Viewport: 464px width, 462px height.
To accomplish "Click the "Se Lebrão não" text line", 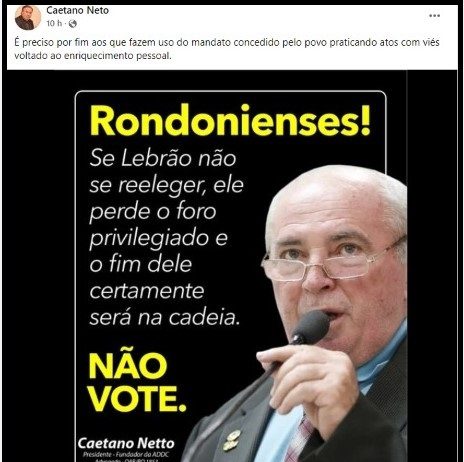I will pos(163,158).
